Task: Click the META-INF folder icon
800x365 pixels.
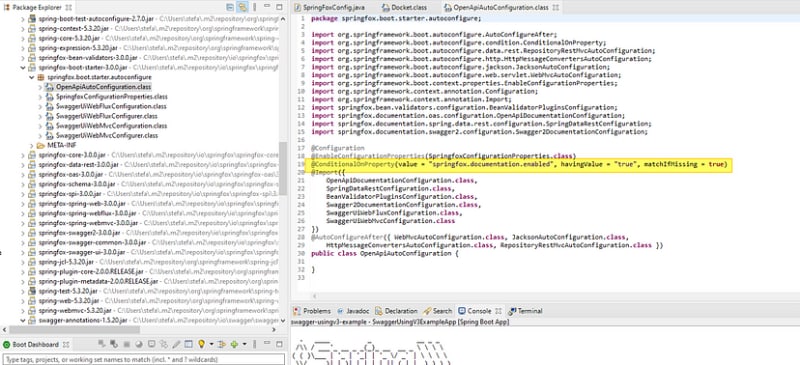Action: point(41,145)
